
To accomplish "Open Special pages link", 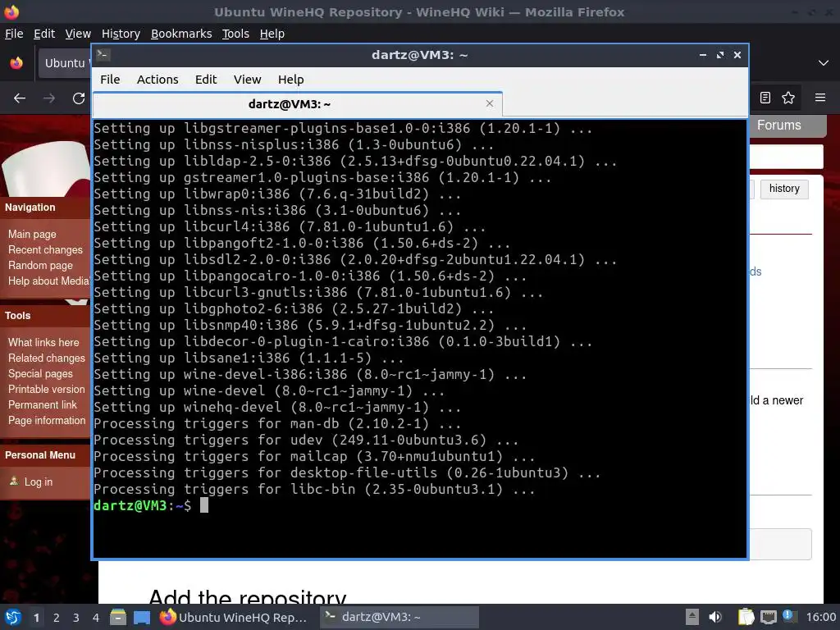I will (x=40, y=373).
